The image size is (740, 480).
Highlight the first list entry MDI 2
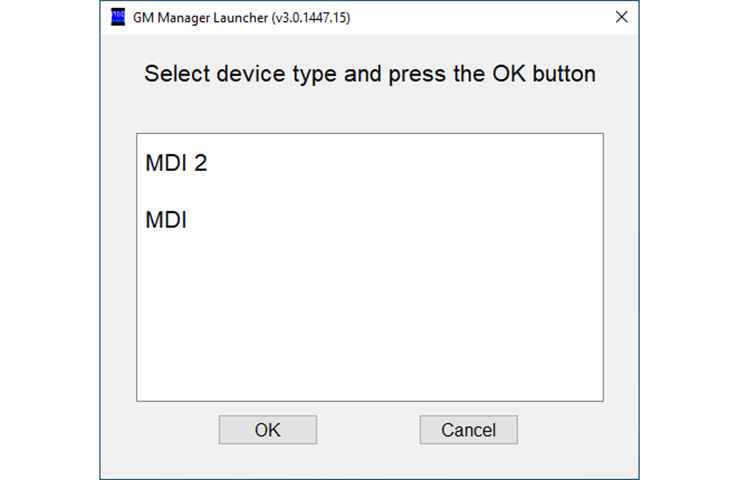(176, 163)
